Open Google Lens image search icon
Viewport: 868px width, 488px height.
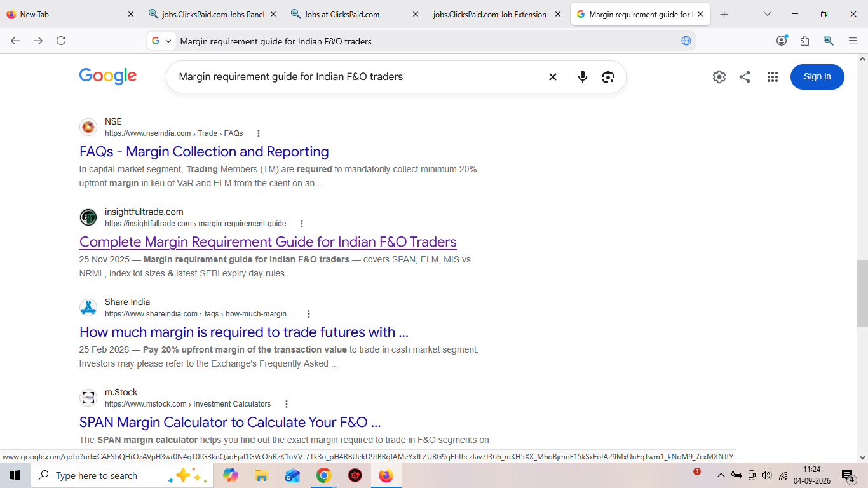coord(608,77)
